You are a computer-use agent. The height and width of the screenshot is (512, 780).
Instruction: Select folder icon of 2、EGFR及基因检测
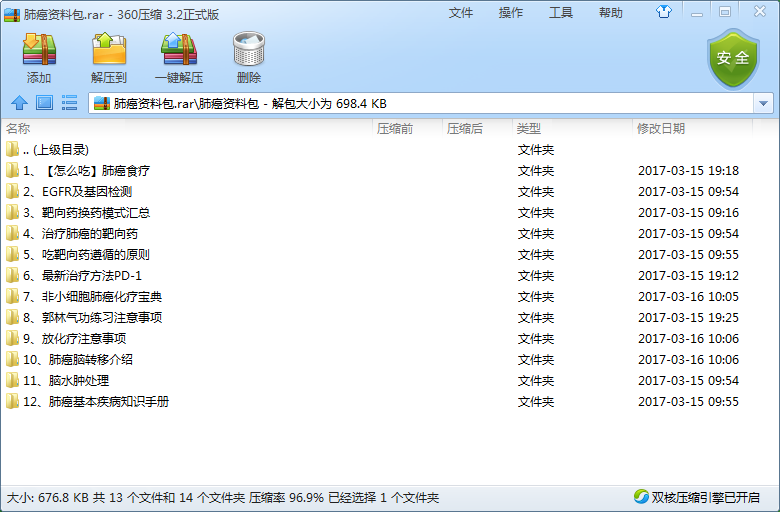(12, 191)
